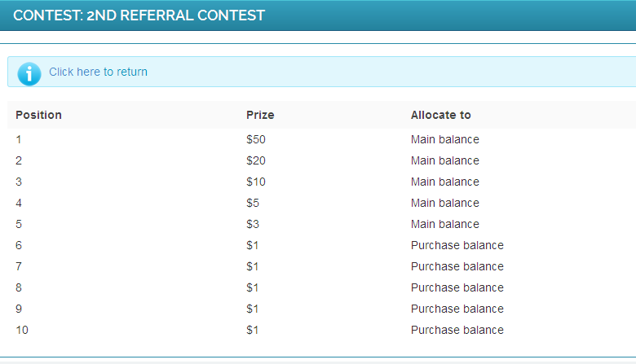Select the $5 prize cell
This screenshot has height=364, width=636.
point(253,203)
